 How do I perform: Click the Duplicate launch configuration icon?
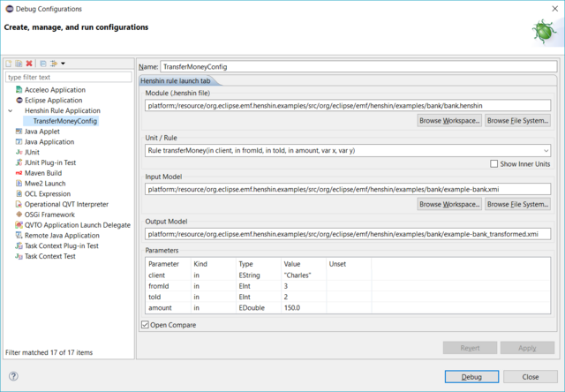point(19,64)
